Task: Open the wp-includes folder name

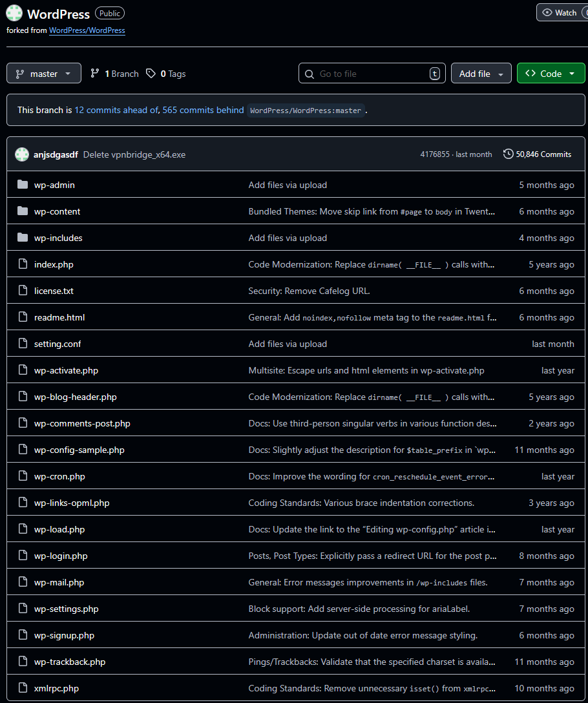Action: point(58,238)
